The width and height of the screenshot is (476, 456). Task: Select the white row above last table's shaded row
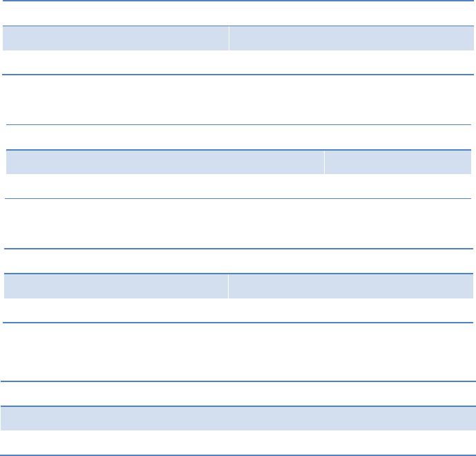click(x=238, y=394)
